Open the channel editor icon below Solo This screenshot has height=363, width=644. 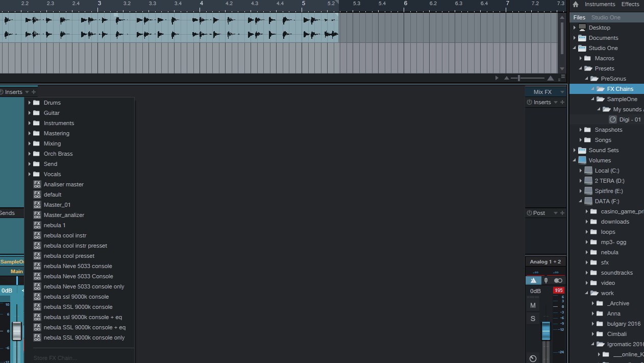(x=533, y=358)
